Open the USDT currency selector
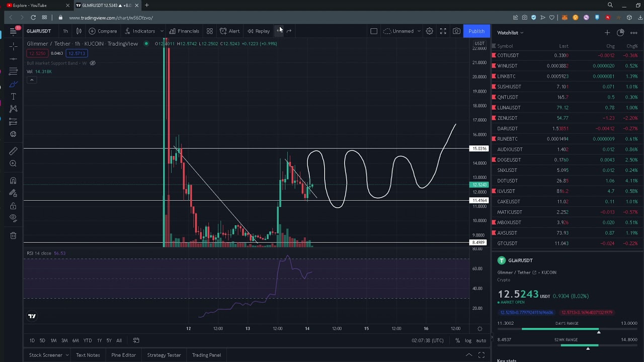Screen dimensions: 644x362 (479, 44)
